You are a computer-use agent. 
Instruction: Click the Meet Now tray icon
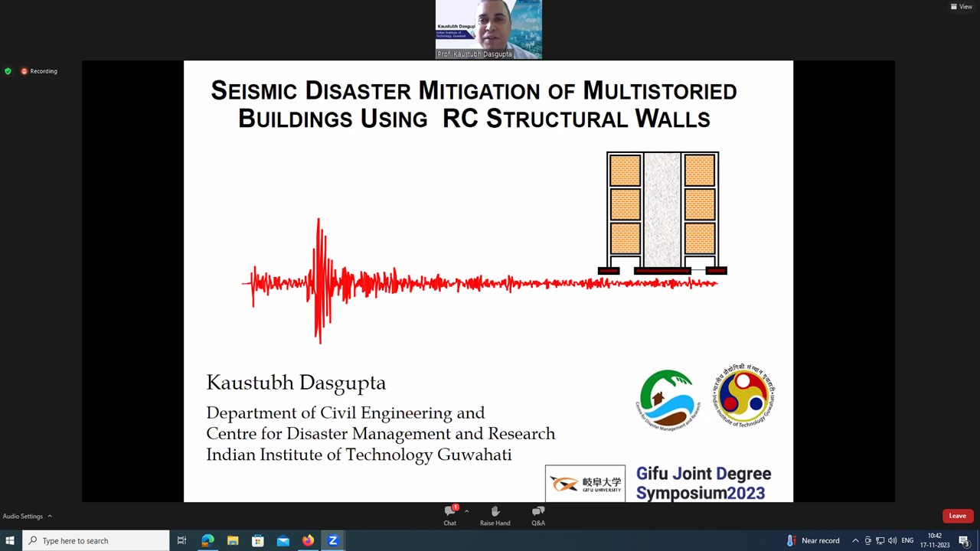point(867,540)
